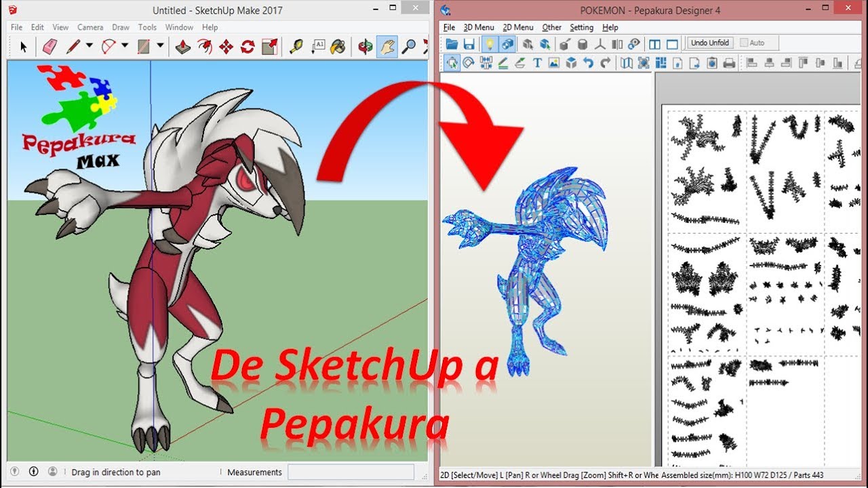
Task: Click the Pan hand tool
Action: click(387, 47)
